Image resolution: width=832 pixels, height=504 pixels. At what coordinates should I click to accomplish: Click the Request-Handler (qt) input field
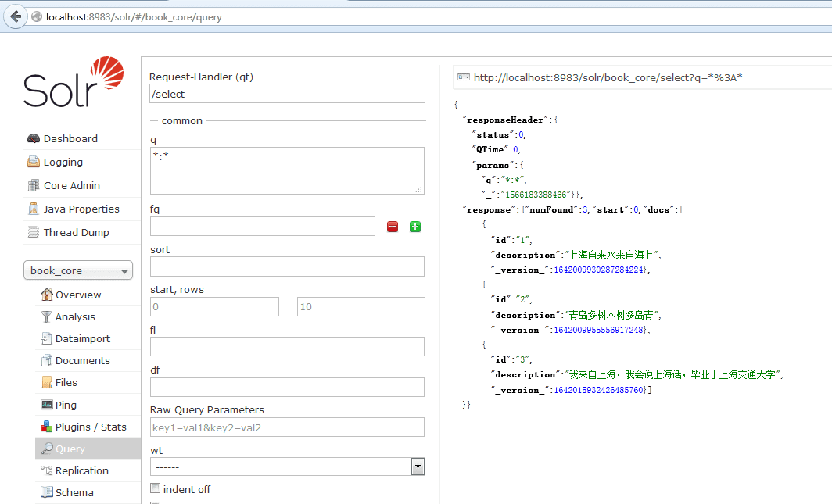pos(287,94)
